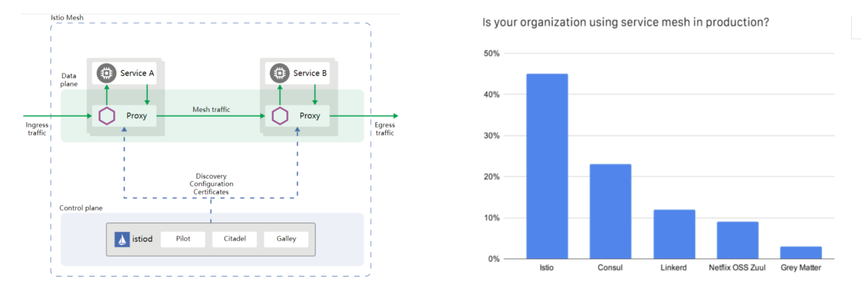Click the Mesh traffic label
Screen dimensions: 868x285
[211, 110]
